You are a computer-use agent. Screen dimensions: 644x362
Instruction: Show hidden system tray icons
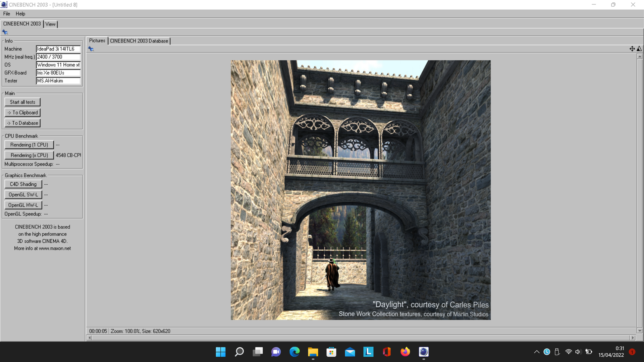[537, 352]
